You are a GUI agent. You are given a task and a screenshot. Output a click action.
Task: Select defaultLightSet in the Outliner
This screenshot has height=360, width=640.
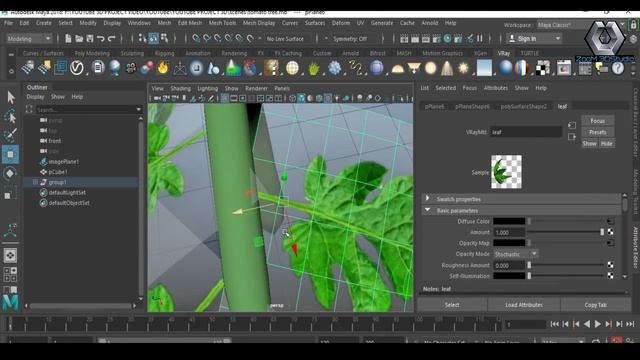coord(67,192)
